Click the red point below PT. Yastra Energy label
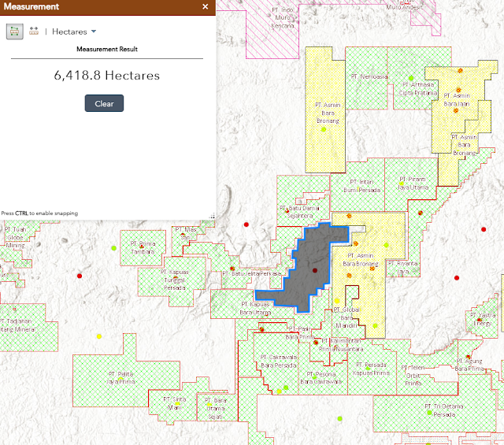The width and height of the screenshot is (504, 445). (479, 320)
